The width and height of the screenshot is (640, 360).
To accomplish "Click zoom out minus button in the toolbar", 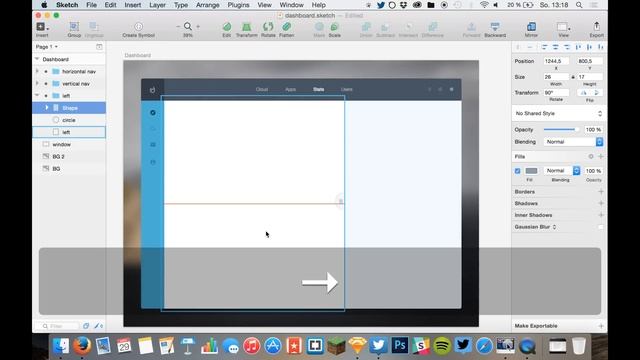I will click(x=178, y=27).
